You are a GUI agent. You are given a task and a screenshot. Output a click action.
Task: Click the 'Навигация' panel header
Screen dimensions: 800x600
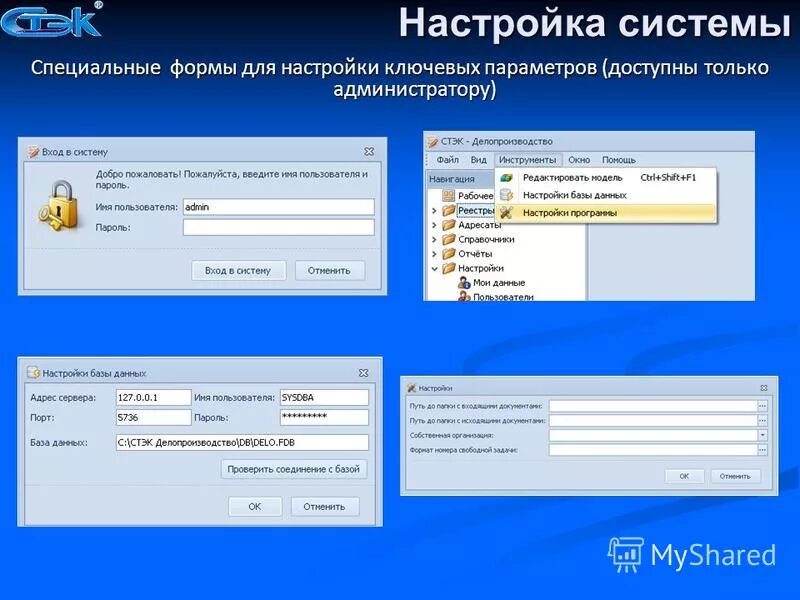pyautogui.click(x=461, y=179)
